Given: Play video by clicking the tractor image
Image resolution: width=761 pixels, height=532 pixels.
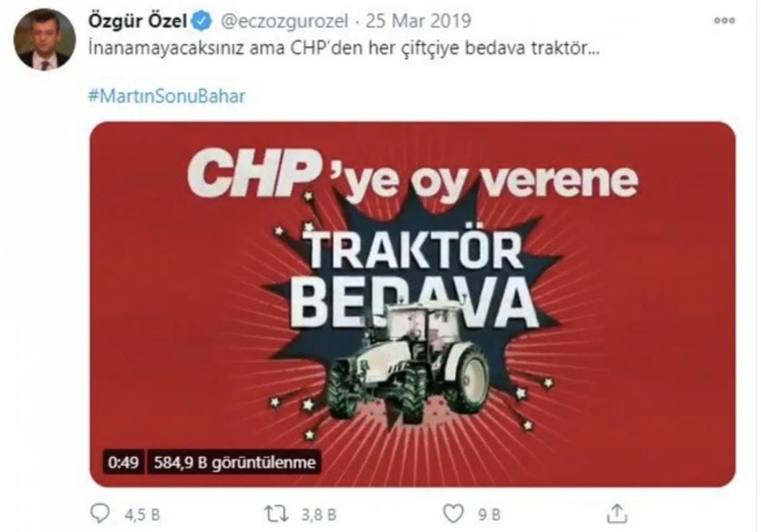Looking at the screenshot, I should coord(409,363).
